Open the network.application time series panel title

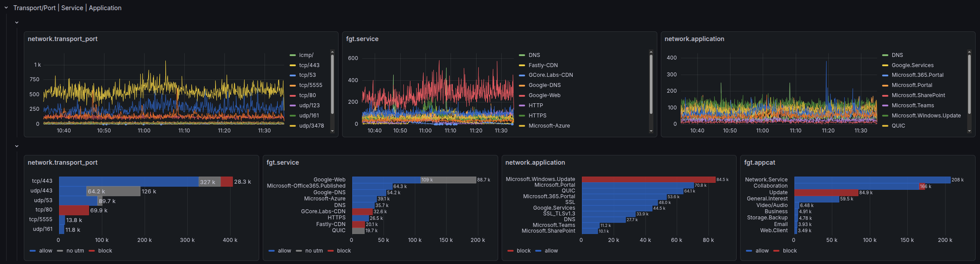point(694,39)
